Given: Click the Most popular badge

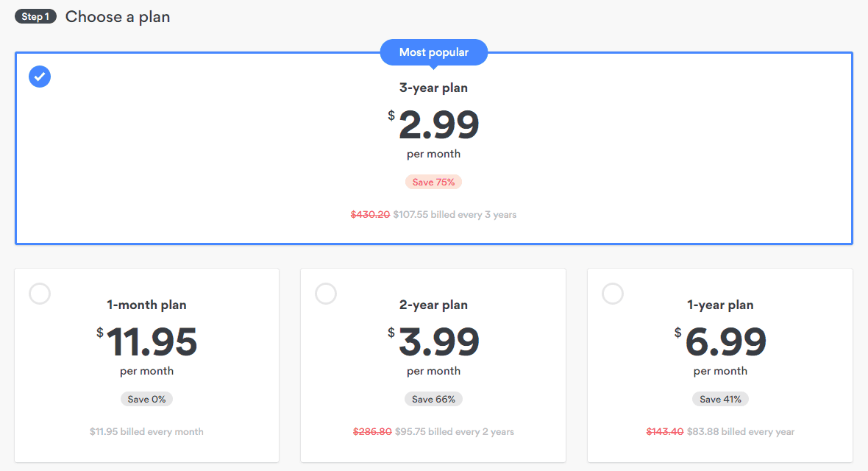Looking at the screenshot, I should [434, 52].
